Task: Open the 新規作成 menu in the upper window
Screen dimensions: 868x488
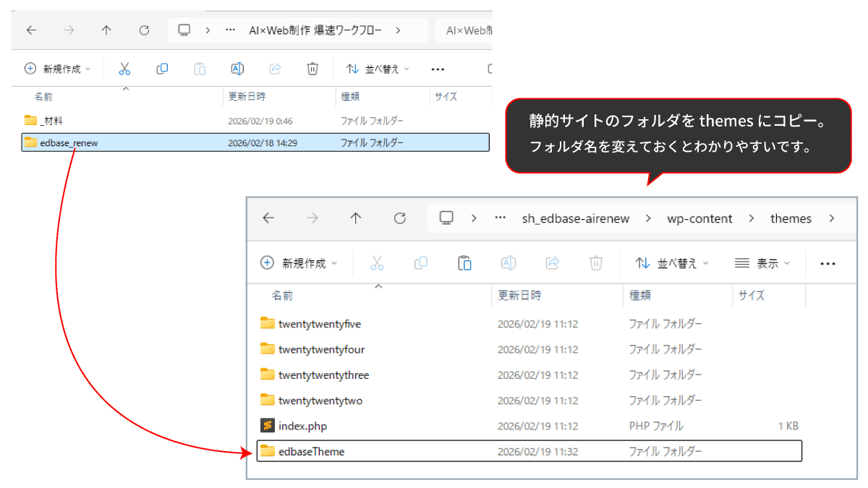Action: (x=58, y=69)
